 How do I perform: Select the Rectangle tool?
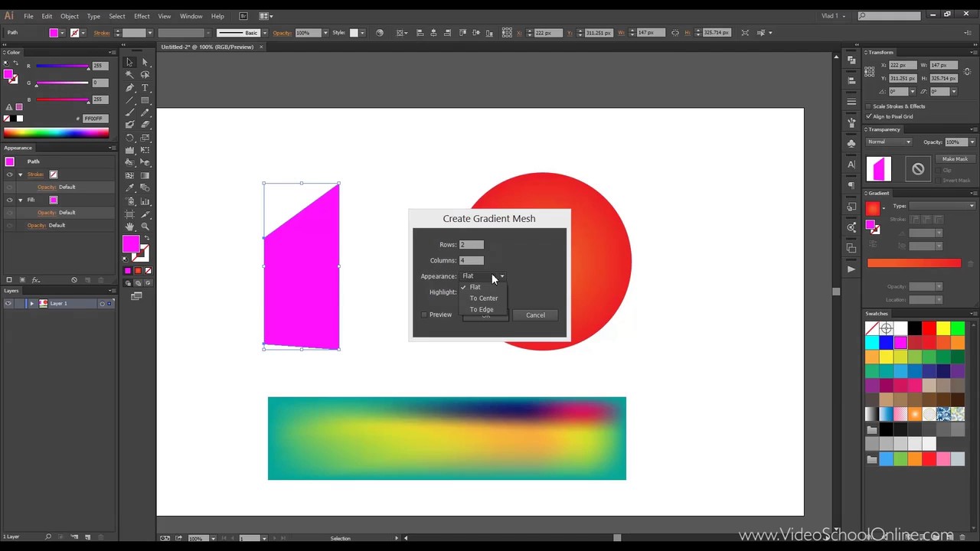pyautogui.click(x=145, y=99)
